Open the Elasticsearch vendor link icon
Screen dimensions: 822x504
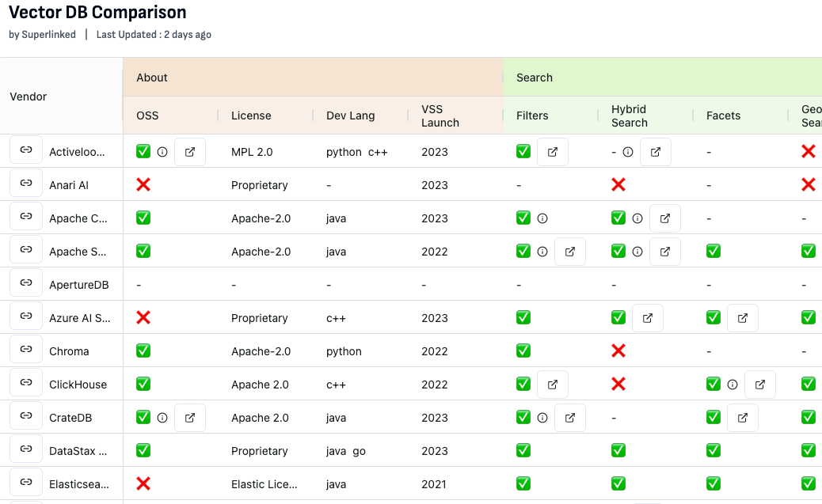click(25, 482)
